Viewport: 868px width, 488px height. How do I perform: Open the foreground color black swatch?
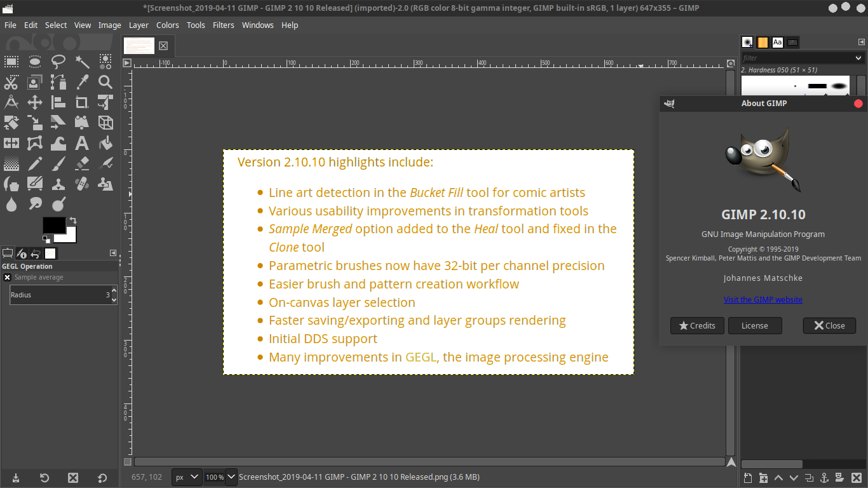coord(54,225)
